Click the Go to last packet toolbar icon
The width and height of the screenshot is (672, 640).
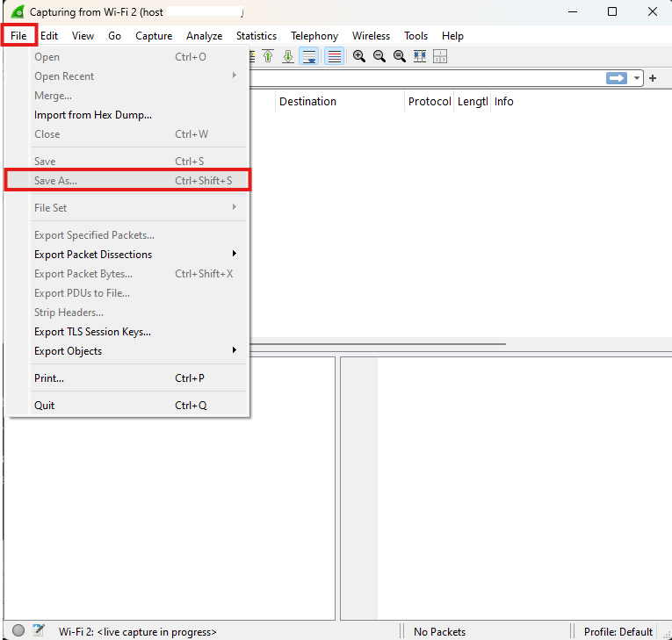(x=288, y=56)
